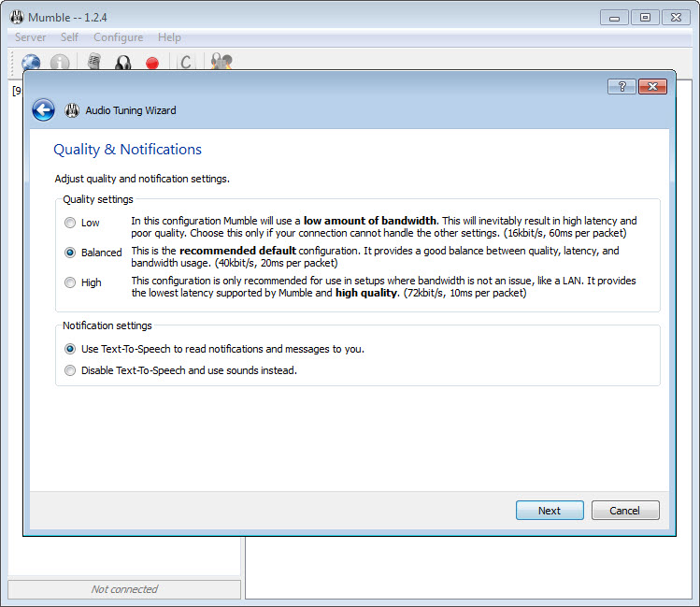Click the 'high quality' description text

(366, 293)
